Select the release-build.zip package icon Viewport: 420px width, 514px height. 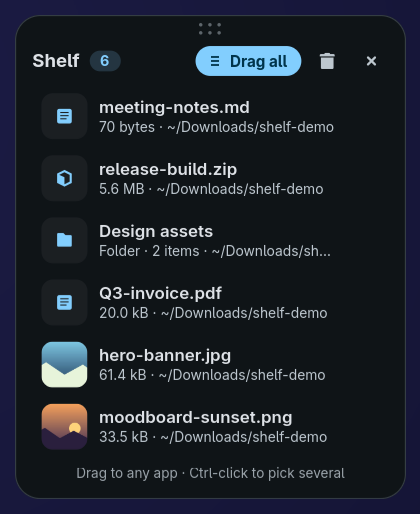pyautogui.click(x=64, y=178)
